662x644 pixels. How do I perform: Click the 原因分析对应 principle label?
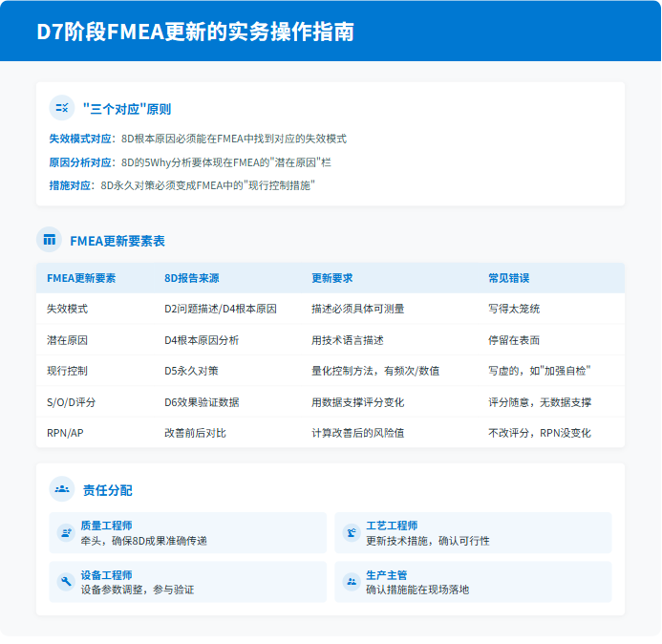81,162
